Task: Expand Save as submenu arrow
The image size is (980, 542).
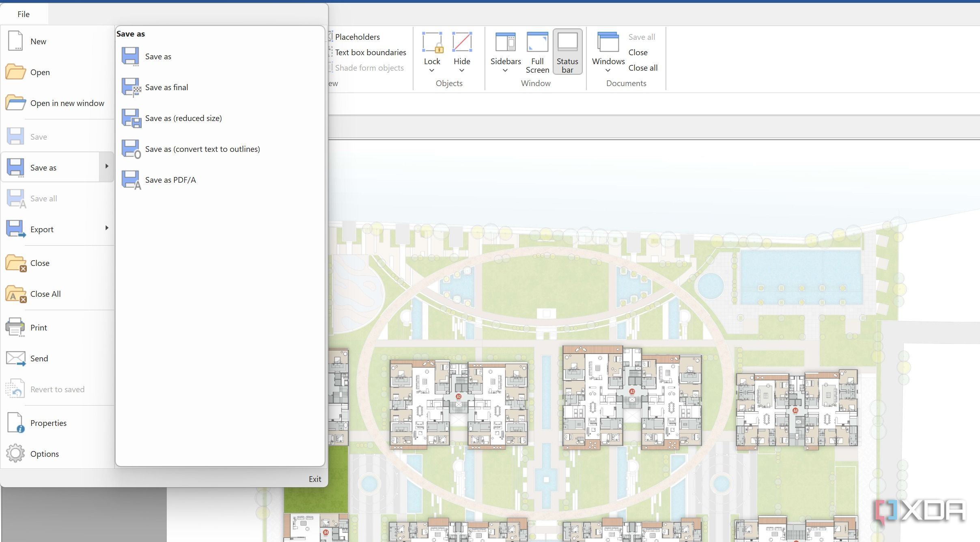Action: pos(106,166)
